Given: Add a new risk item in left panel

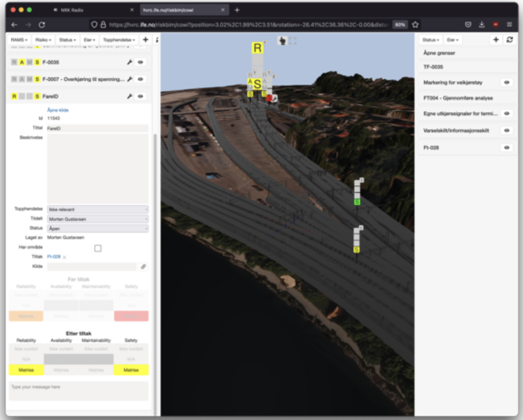Looking at the screenshot, I should (x=146, y=40).
